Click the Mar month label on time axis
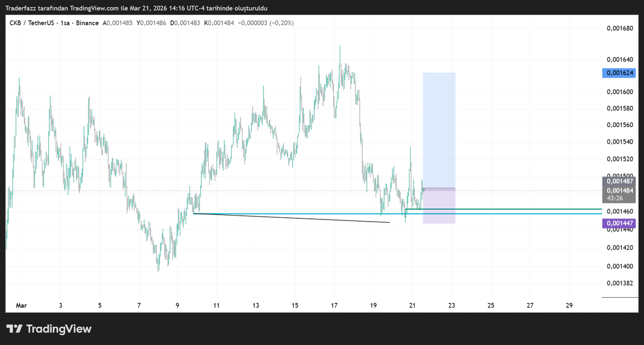The image size is (644, 345). (x=21, y=305)
